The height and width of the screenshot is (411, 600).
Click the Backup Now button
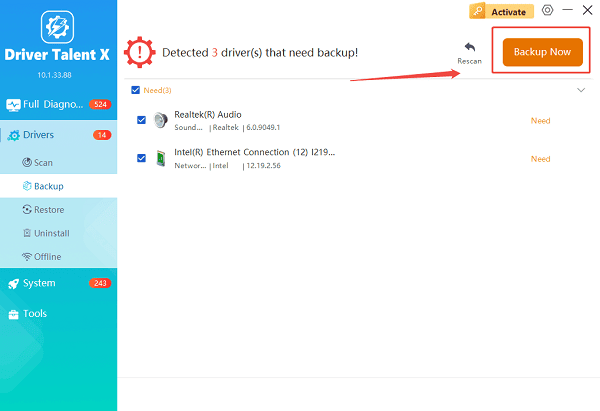542,52
